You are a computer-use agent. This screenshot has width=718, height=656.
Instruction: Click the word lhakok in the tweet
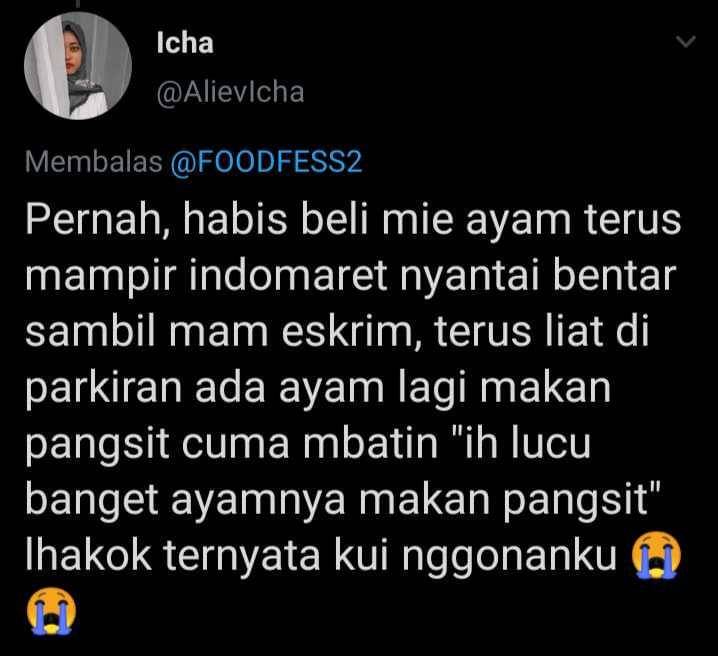point(88,556)
